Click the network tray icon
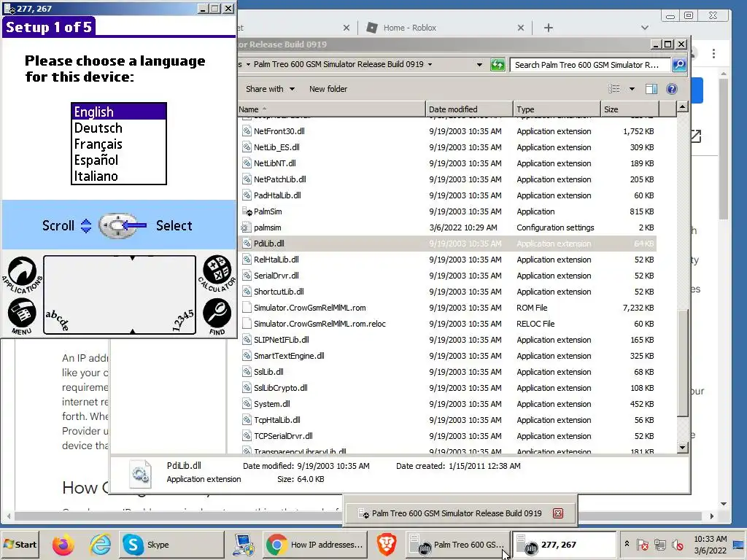Screen dimensions: 747x560 pos(659,545)
